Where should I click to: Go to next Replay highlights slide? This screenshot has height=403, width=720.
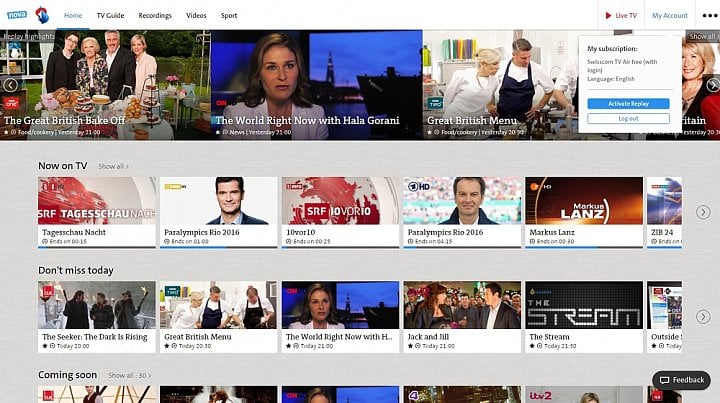point(713,85)
